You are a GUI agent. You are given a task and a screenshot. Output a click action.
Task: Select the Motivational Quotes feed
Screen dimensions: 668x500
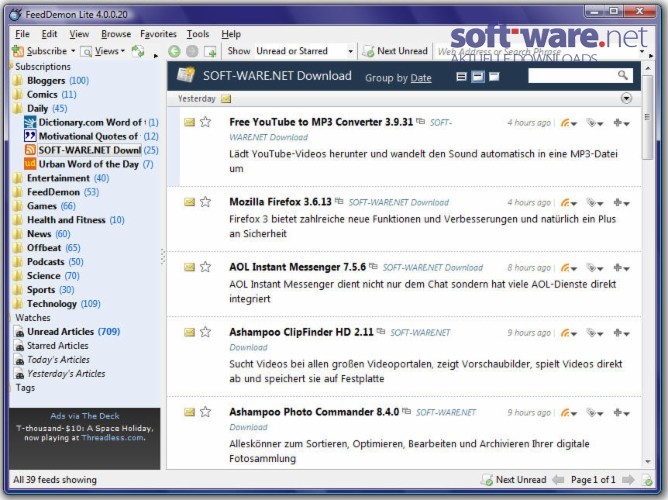point(91,136)
